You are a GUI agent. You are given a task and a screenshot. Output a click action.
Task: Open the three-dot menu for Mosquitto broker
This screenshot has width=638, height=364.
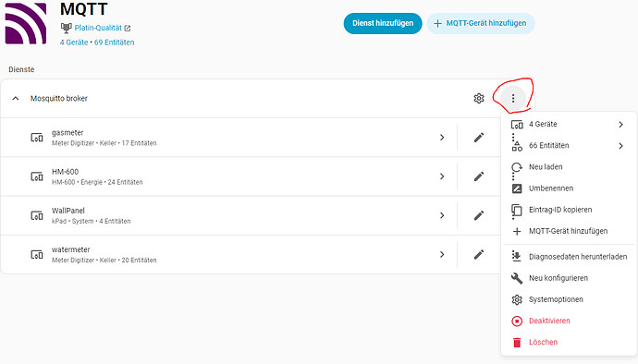[513, 99]
